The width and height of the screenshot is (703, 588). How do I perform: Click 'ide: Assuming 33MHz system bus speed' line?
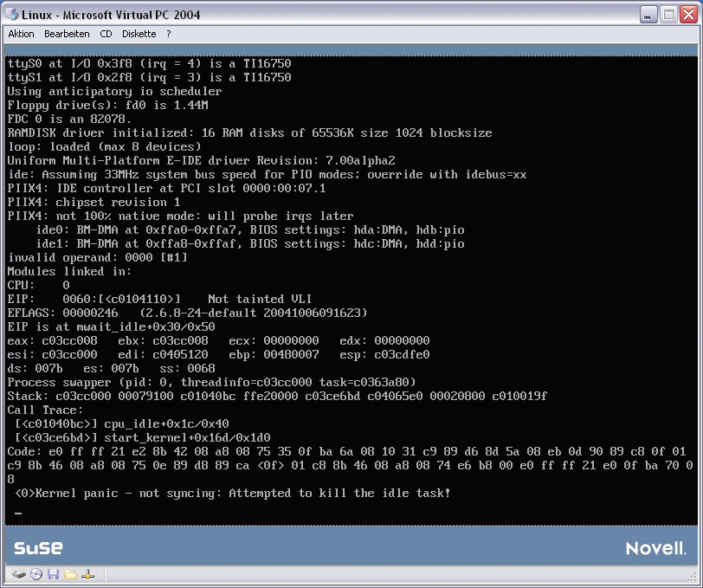[x=268, y=175]
